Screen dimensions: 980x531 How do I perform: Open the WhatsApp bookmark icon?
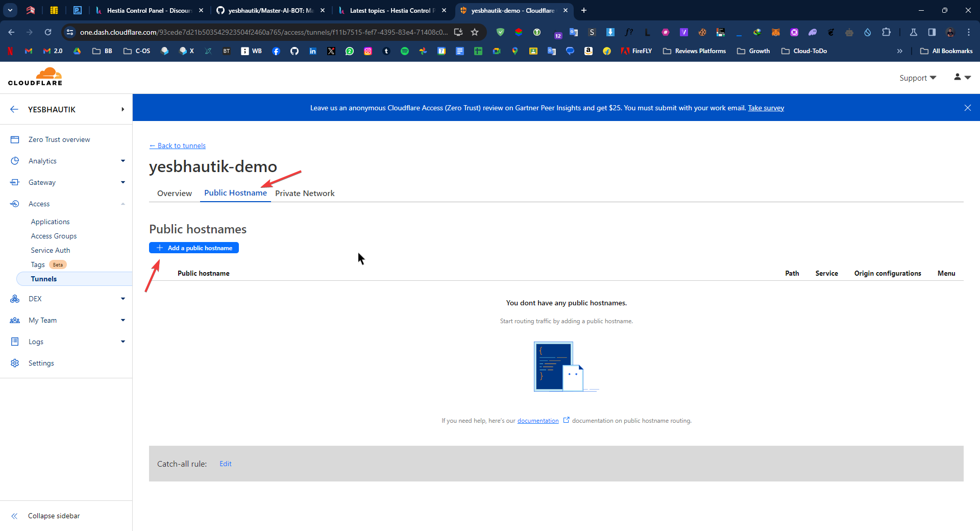tap(350, 51)
